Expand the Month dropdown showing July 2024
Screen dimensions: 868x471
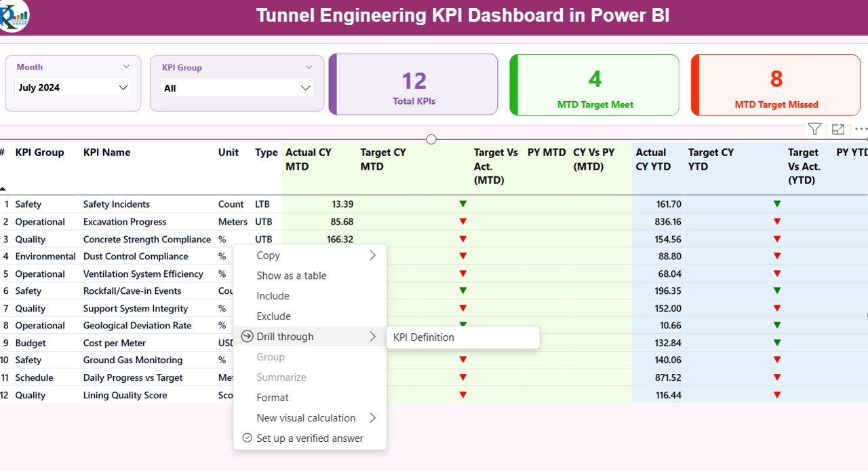coord(123,88)
